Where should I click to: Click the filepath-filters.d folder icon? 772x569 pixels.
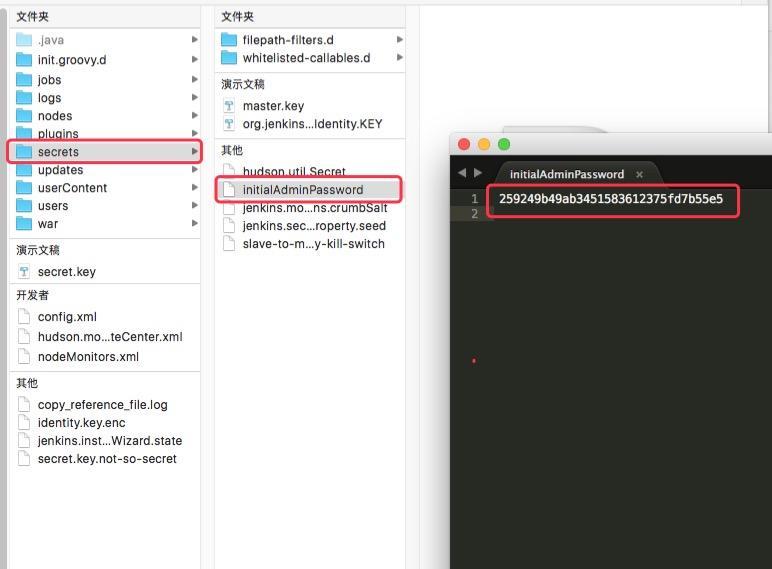[x=229, y=40]
